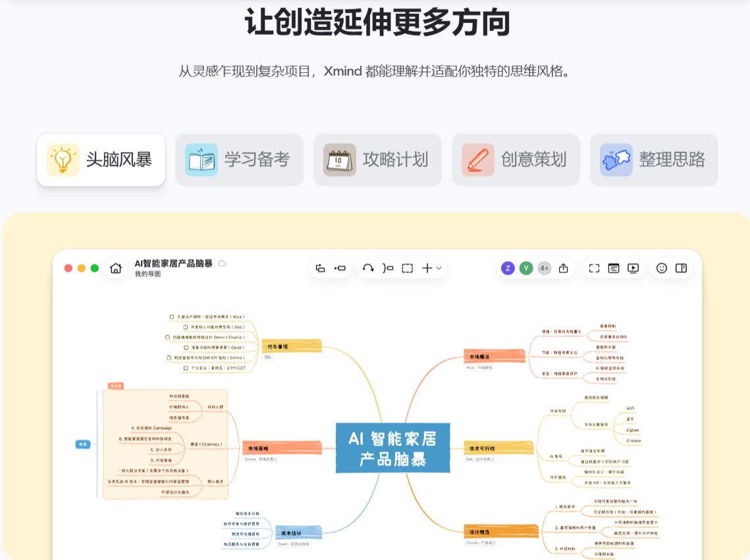Click the dashed boundary icon
750x560 pixels.
pos(408,268)
